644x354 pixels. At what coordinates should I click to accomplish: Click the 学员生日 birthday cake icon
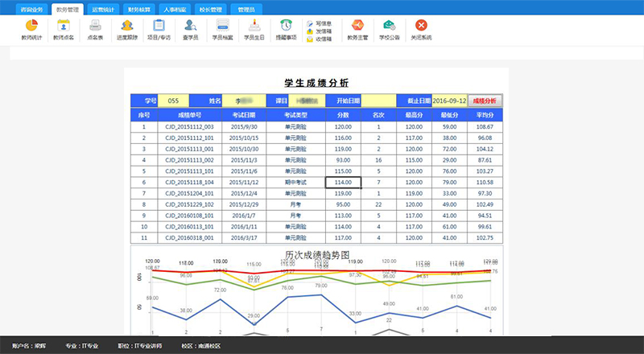(254, 27)
